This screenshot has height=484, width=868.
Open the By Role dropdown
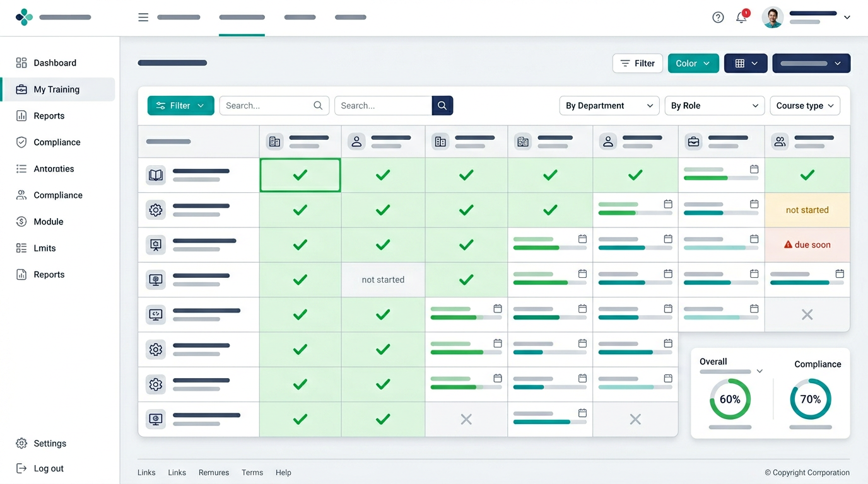pos(715,106)
